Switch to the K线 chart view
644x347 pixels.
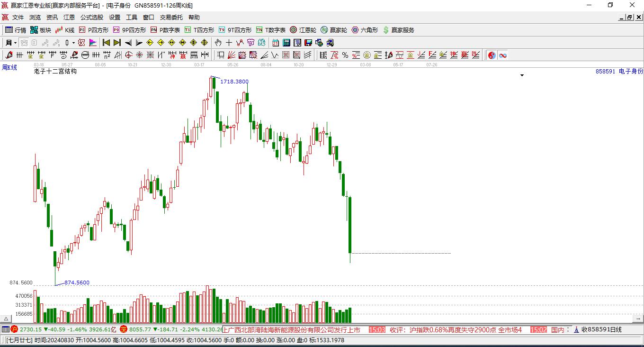65,30
